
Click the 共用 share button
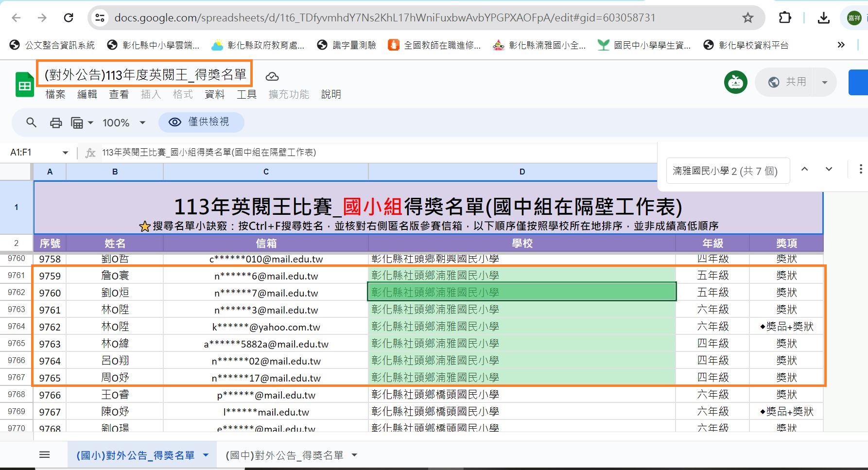coord(787,82)
